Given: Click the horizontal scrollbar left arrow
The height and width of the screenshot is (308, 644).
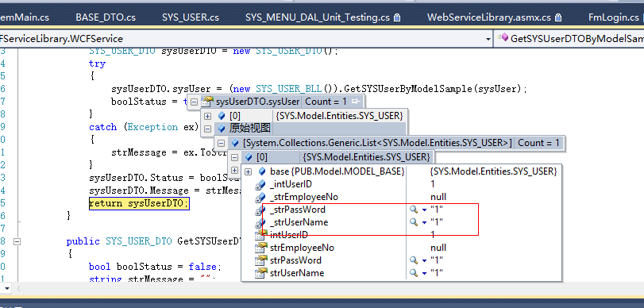Looking at the screenshot, I should point(18,288).
